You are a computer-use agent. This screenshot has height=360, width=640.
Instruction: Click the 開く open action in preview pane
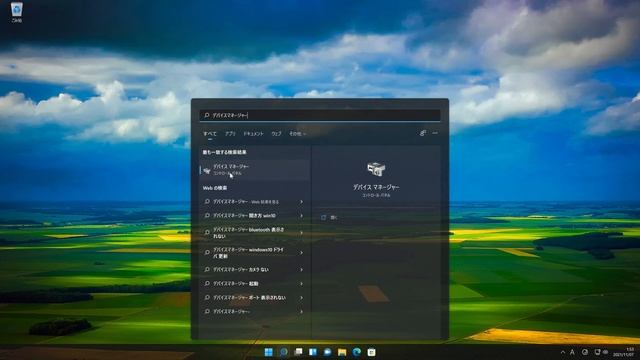click(329, 218)
